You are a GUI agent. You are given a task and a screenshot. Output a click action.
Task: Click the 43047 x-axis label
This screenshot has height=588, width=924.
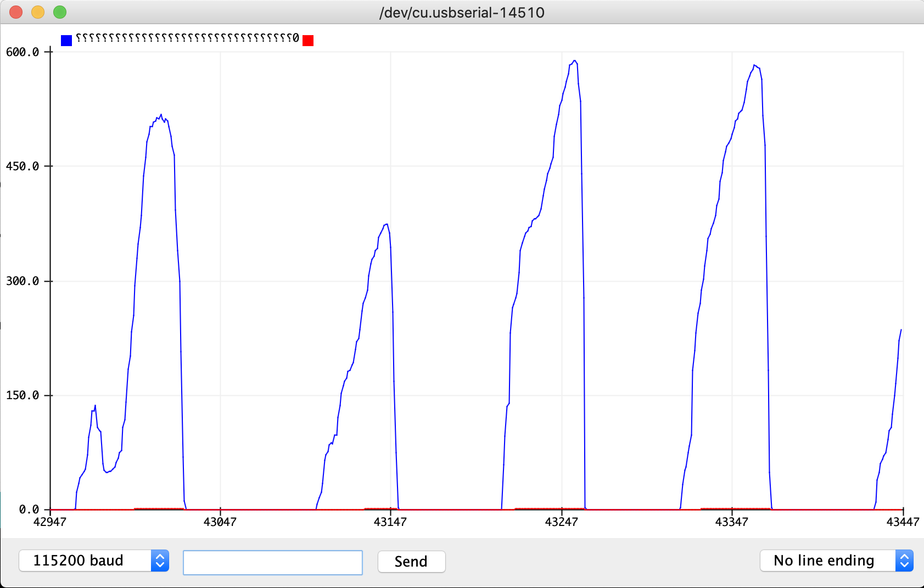[220, 522]
